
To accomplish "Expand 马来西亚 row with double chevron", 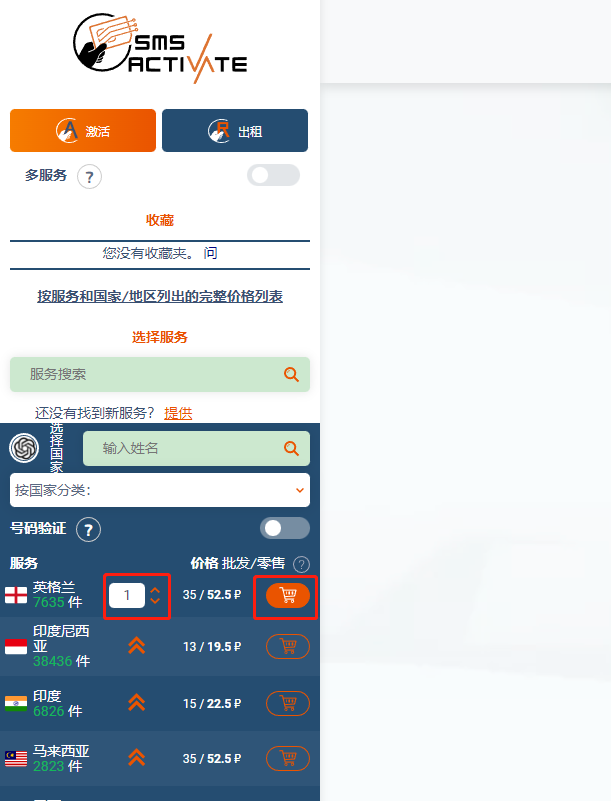I will tap(136, 758).
